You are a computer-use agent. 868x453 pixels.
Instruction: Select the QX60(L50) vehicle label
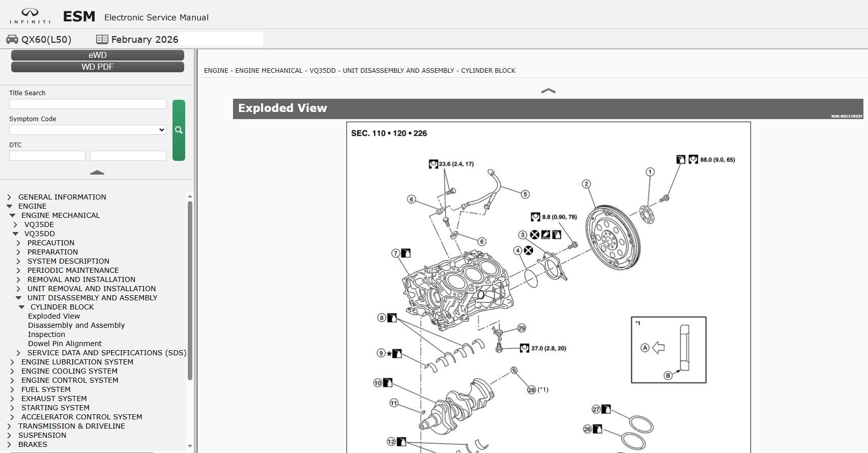coord(46,39)
